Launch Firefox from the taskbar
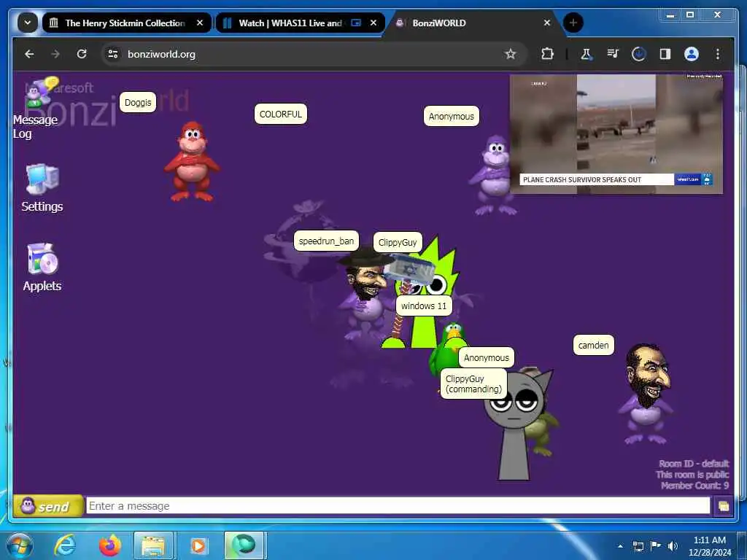Image resolution: width=747 pixels, height=560 pixels. coord(109,545)
